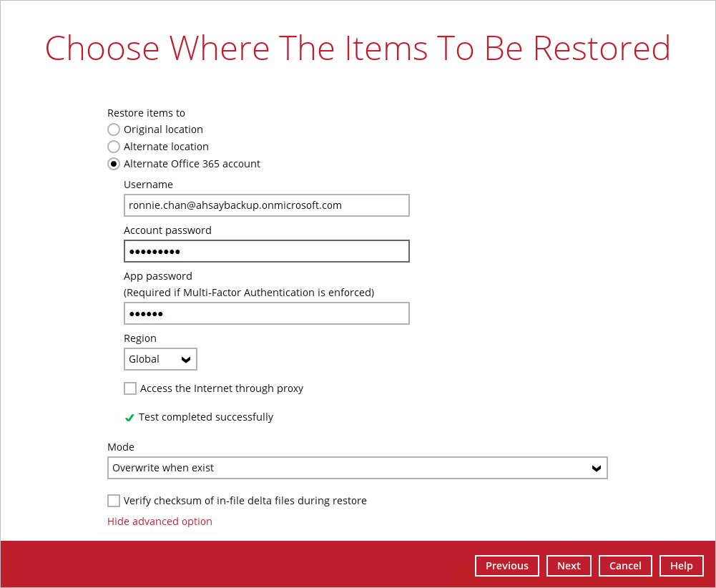
Task: Focus the Account password field
Action: click(x=267, y=251)
